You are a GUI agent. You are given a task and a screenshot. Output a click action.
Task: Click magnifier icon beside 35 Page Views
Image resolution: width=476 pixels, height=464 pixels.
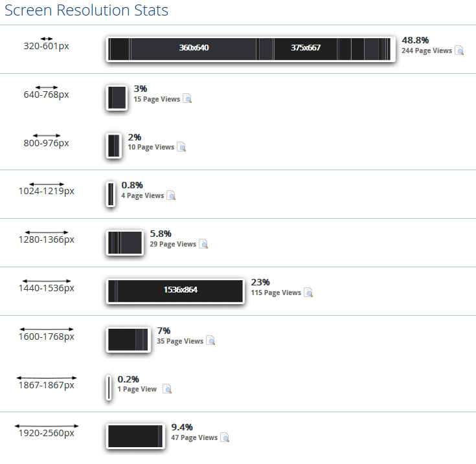click(210, 341)
